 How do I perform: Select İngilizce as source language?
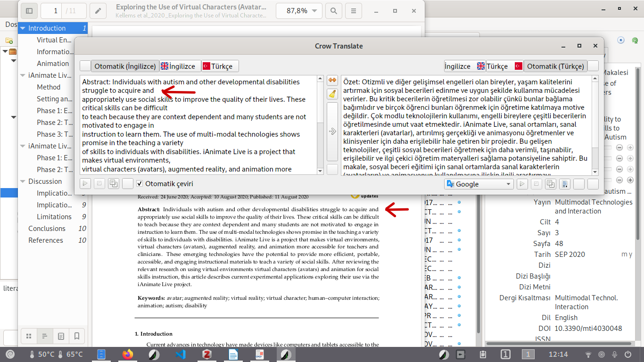coord(180,66)
